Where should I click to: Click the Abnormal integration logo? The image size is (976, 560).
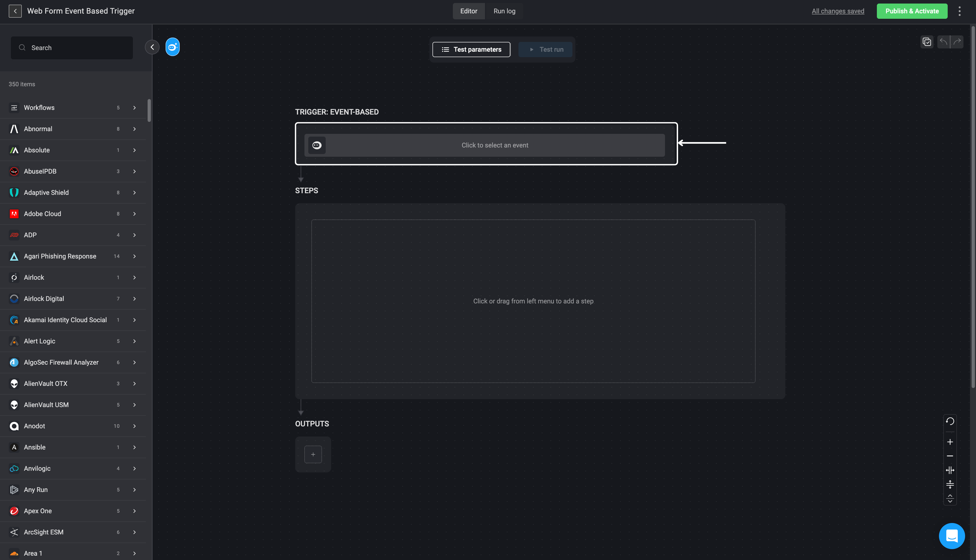(x=14, y=129)
